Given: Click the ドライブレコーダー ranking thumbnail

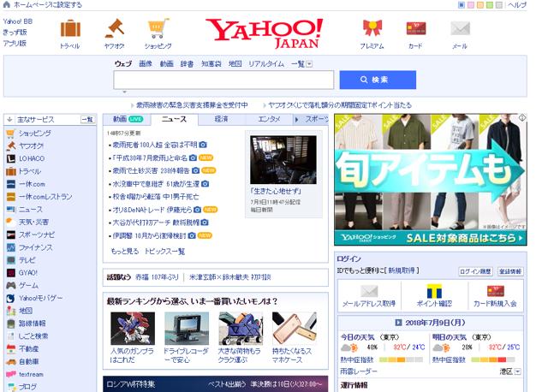Looking at the screenshot, I should point(186,328).
